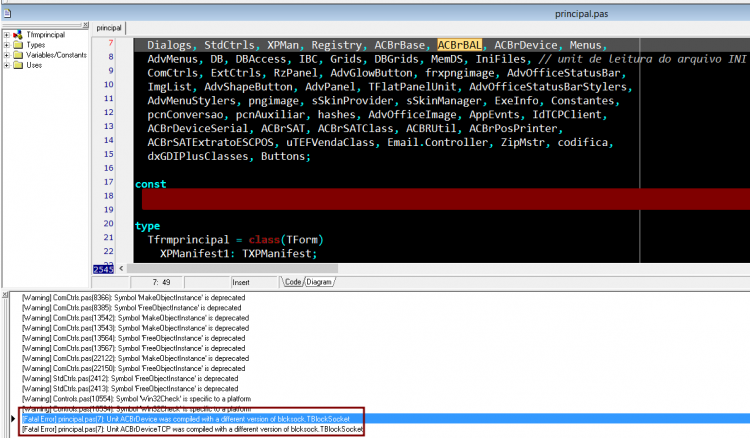
Task: Select the Tfrmprincipal class icon
Action: click(18, 35)
